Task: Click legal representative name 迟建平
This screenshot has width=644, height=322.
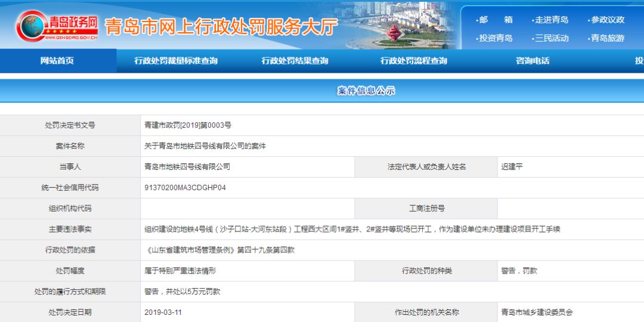Action: point(512,167)
